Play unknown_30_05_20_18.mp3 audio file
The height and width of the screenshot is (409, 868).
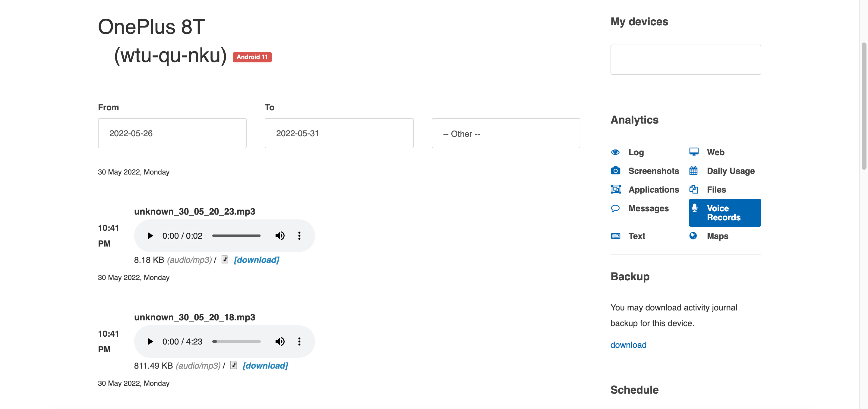coord(150,341)
